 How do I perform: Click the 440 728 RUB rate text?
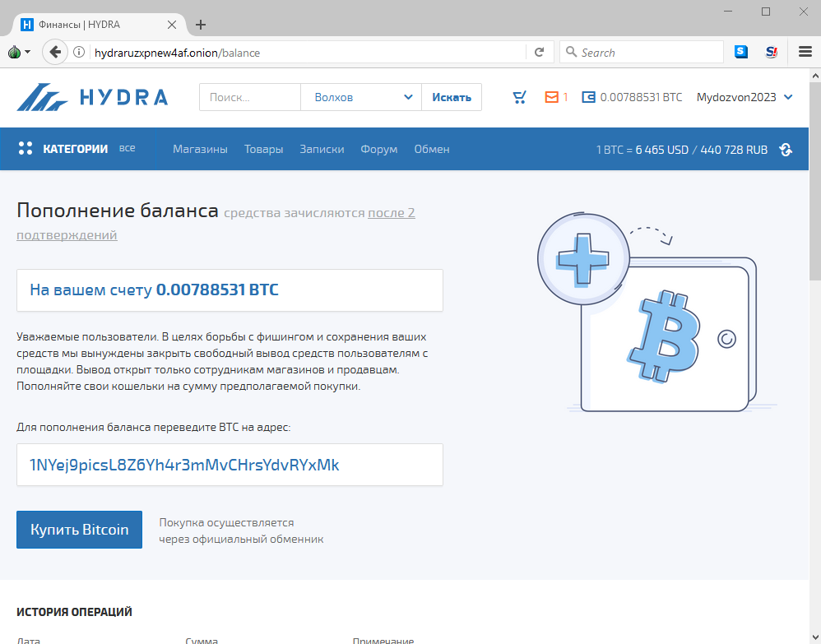[x=734, y=150]
